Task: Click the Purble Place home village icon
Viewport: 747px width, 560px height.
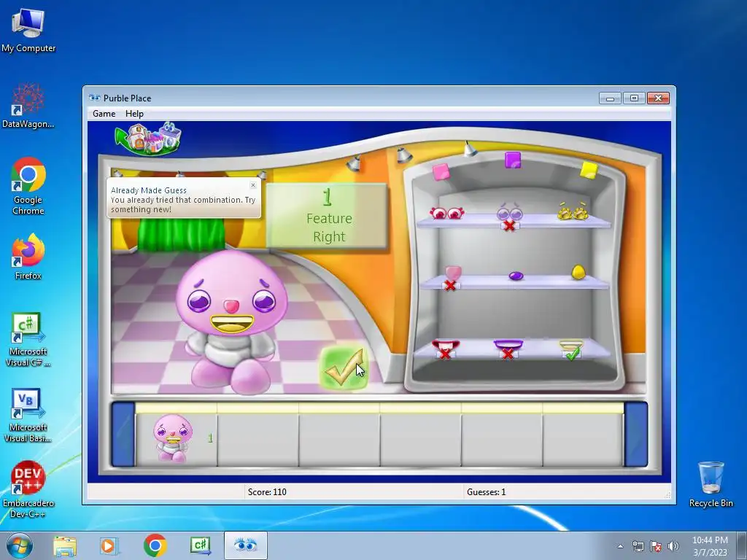Action: pos(149,139)
